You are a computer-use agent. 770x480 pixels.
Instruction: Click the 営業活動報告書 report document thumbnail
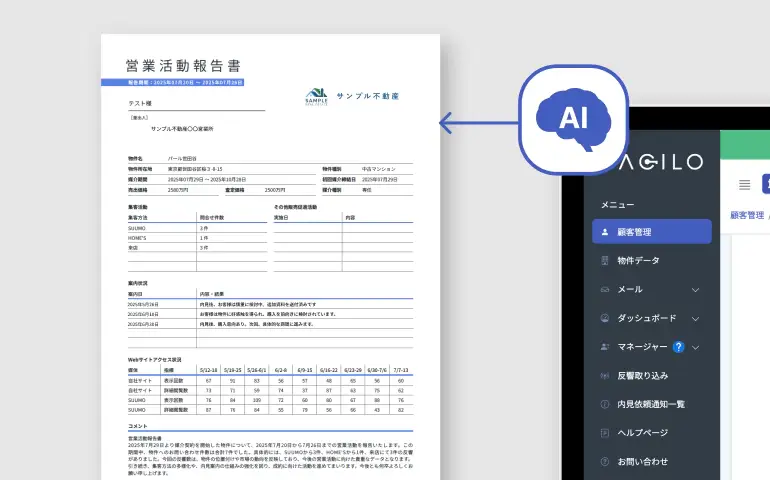270,260
